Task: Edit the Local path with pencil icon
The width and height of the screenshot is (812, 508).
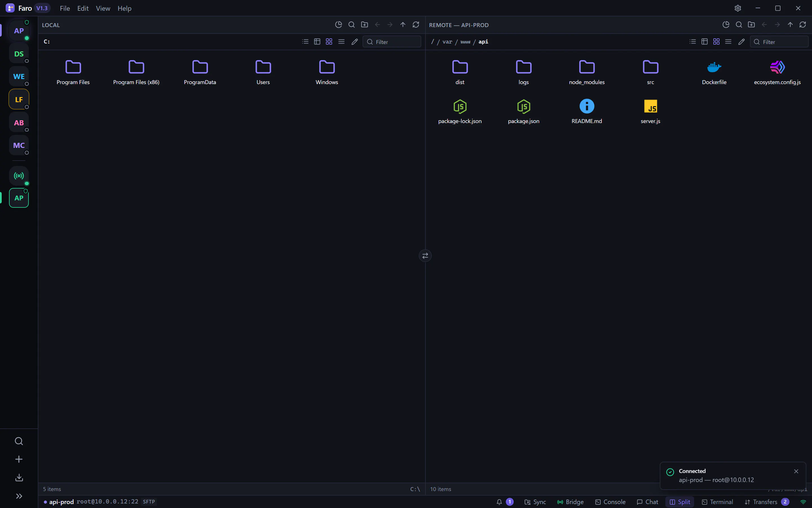Action: 355,42
